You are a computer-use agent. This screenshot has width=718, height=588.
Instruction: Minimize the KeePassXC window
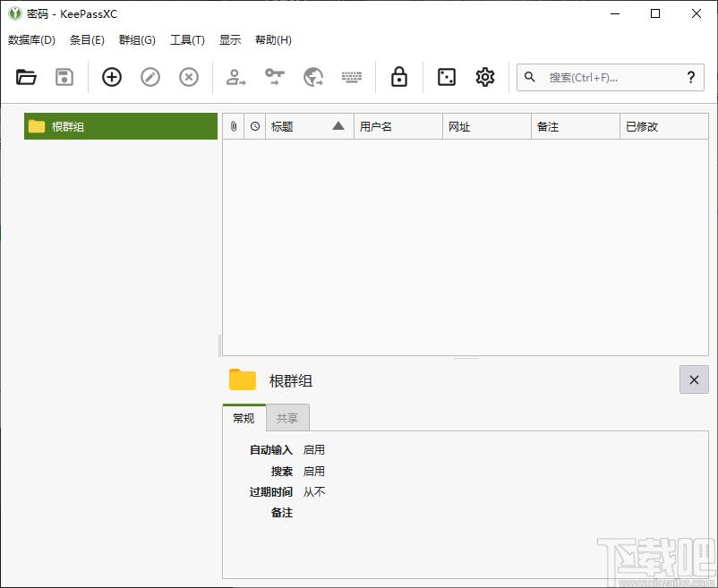point(615,13)
